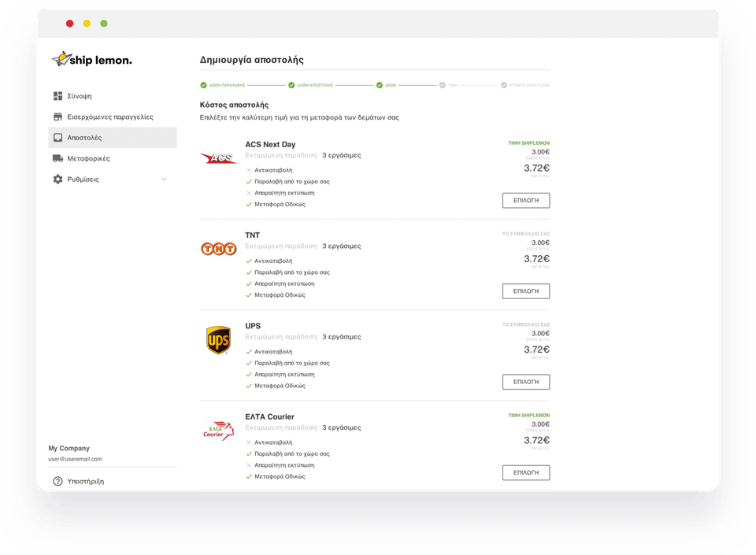This screenshot has width=756, height=555.
Task: Click ΤΙΜΗ SHIPLEMON label on ACS row
Action: pos(529,143)
